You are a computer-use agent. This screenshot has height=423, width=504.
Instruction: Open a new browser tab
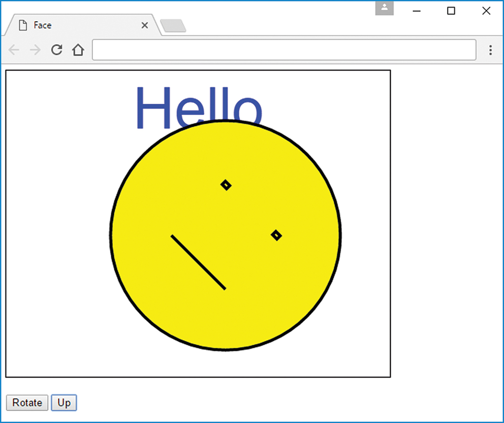(x=173, y=25)
